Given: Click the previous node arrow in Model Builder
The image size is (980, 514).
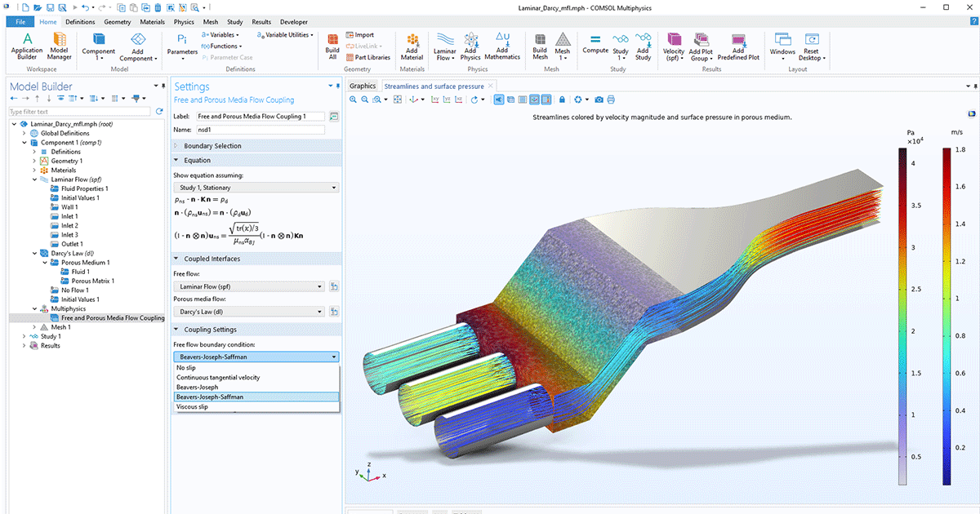Looking at the screenshot, I should coord(14,99).
